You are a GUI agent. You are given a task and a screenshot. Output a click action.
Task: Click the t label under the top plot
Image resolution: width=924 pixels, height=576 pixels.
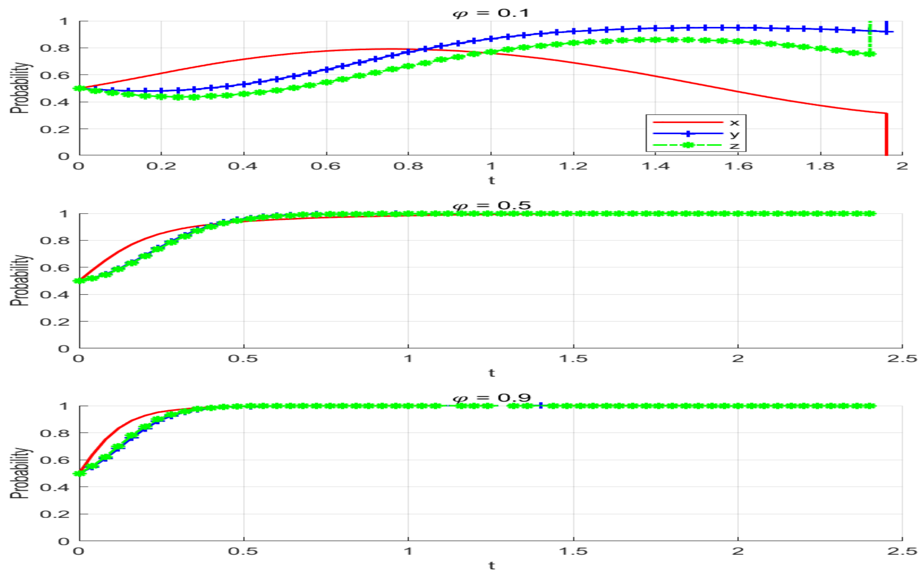coord(491,180)
